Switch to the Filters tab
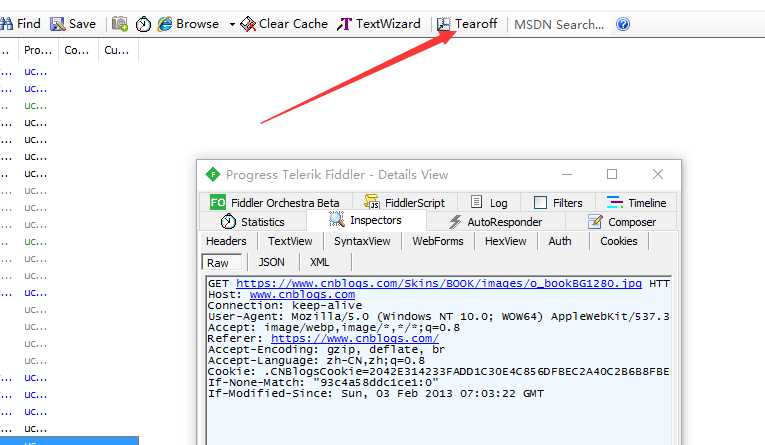 click(559, 202)
